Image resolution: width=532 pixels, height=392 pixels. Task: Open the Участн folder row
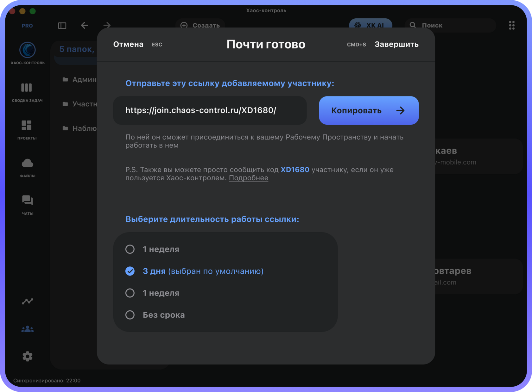79,104
